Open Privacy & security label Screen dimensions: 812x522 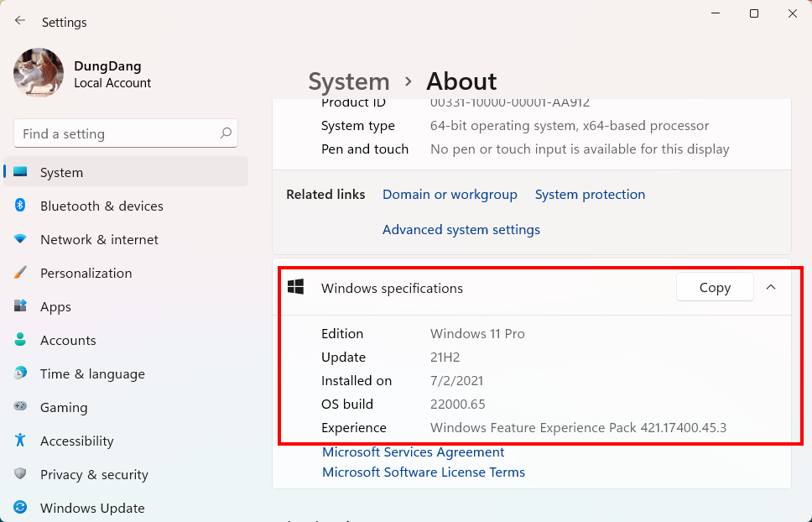pyautogui.click(x=94, y=475)
